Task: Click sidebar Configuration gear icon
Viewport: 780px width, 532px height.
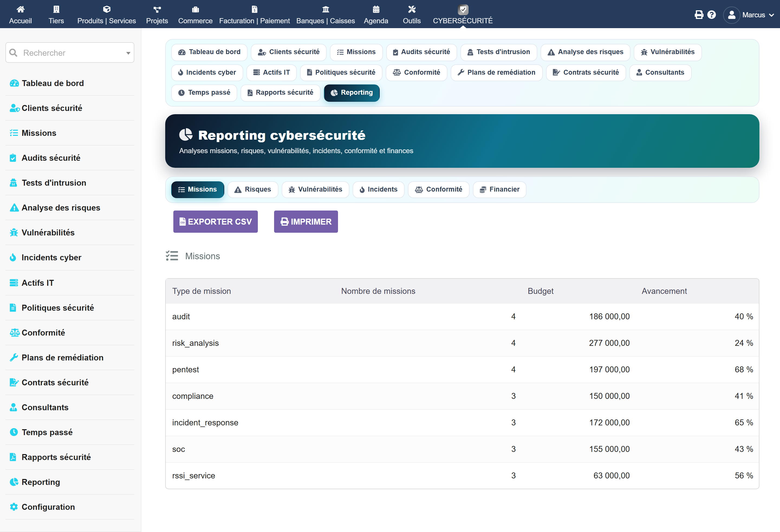Action: click(14, 507)
